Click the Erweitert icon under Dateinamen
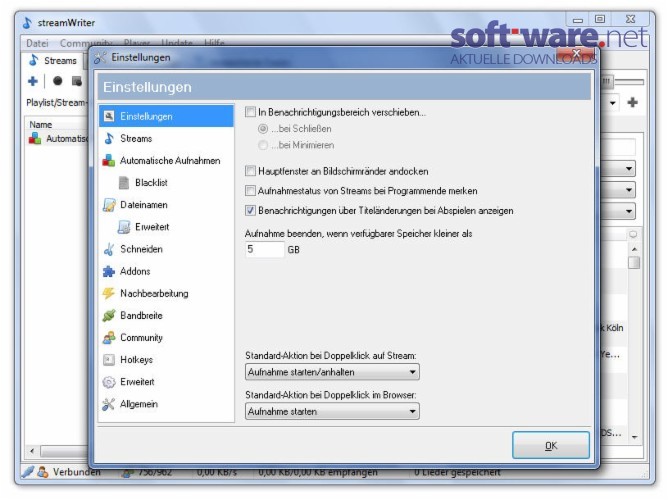The height and width of the screenshot is (500, 668). tap(124, 227)
